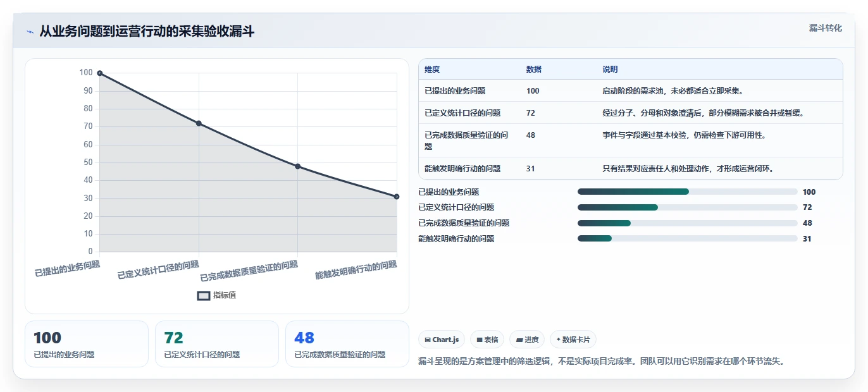Image resolution: width=868 pixels, height=392 pixels.
Task: Click the y-axis tick label 50
Action: pyautogui.click(x=88, y=162)
